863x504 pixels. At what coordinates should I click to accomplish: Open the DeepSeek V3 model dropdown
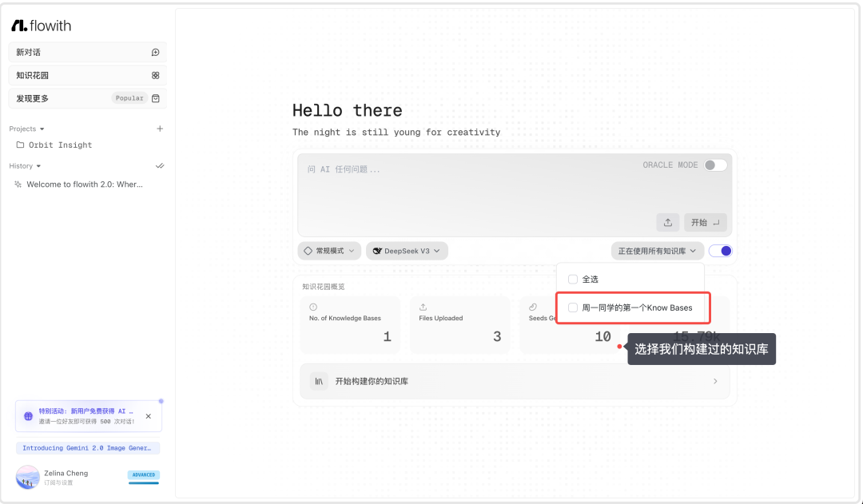coord(407,251)
